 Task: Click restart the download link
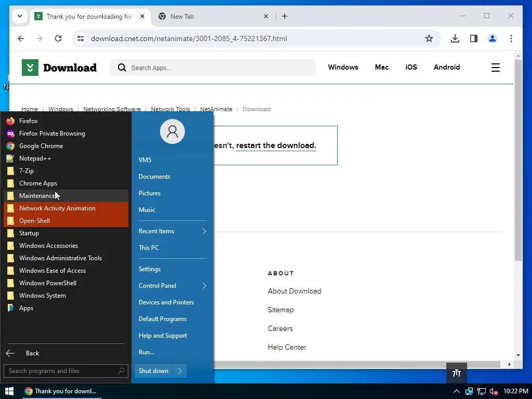[276, 145]
